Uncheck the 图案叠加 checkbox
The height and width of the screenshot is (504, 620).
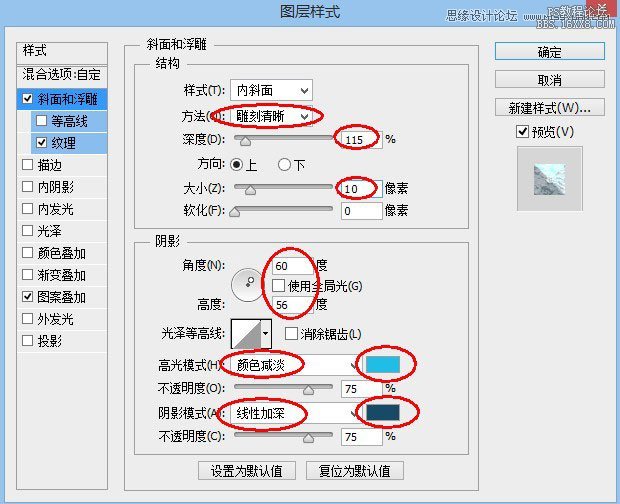tap(27, 296)
